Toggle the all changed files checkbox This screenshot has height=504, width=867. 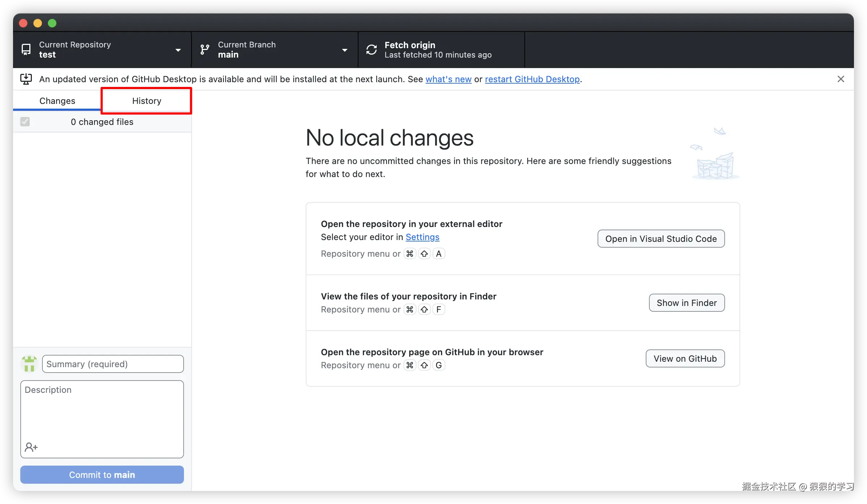click(25, 122)
